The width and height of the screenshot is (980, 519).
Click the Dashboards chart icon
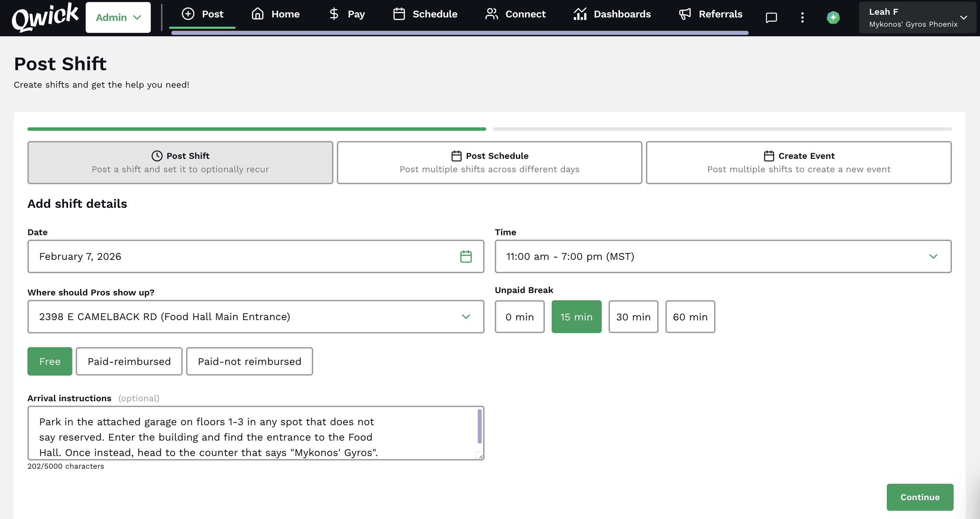pyautogui.click(x=580, y=14)
